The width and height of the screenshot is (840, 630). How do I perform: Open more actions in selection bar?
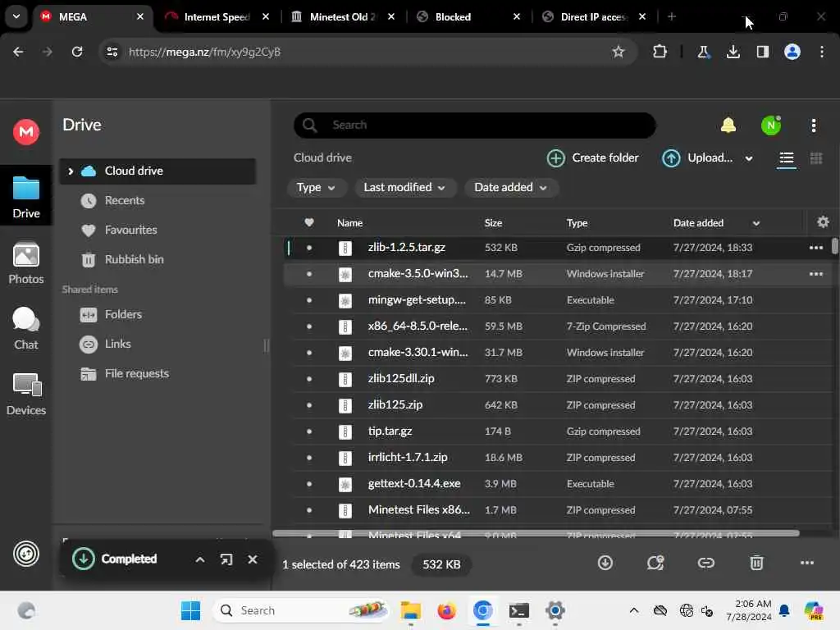click(807, 563)
